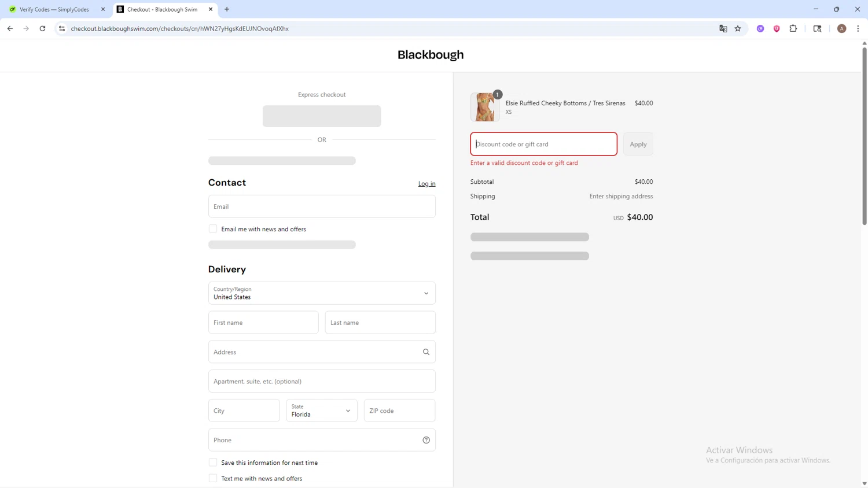Close the Checkout Blackbough Swim tab
The width and height of the screenshot is (868, 488).
(211, 9)
